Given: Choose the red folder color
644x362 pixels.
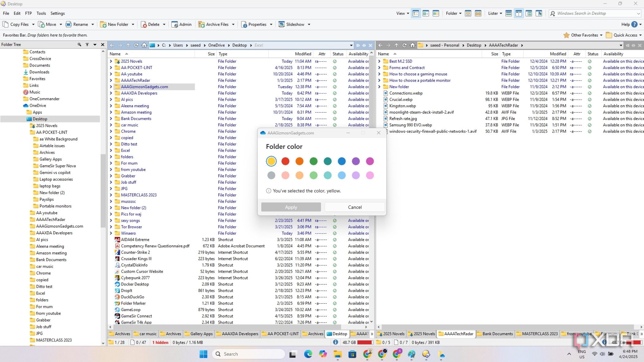Looking at the screenshot, I should (285, 161).
